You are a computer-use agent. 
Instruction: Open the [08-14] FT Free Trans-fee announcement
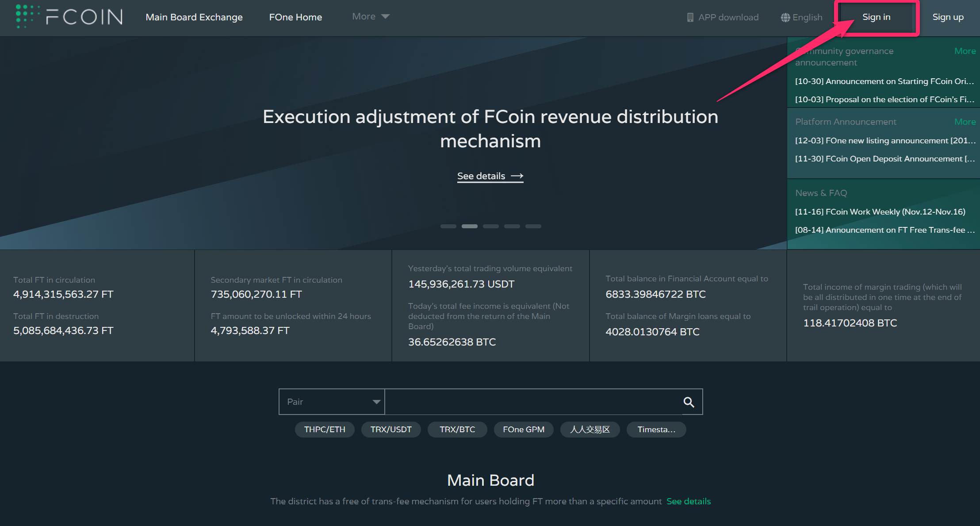point(885,230)
